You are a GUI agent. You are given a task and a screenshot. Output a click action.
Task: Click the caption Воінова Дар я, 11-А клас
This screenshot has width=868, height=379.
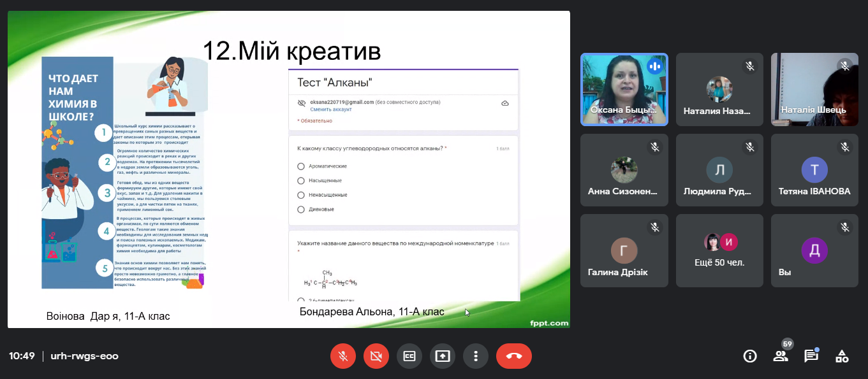click(x=108, y=317)
